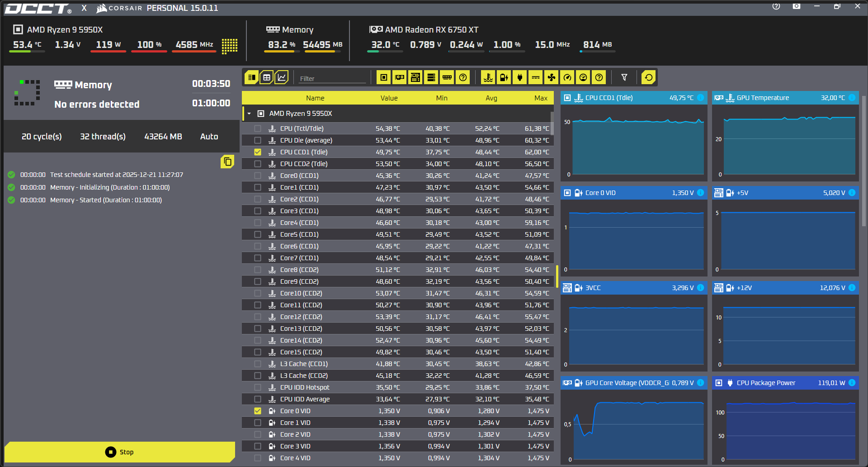Click the reset min/max refresh icon
Screen dimensions: 868x467
click(649, 77)
